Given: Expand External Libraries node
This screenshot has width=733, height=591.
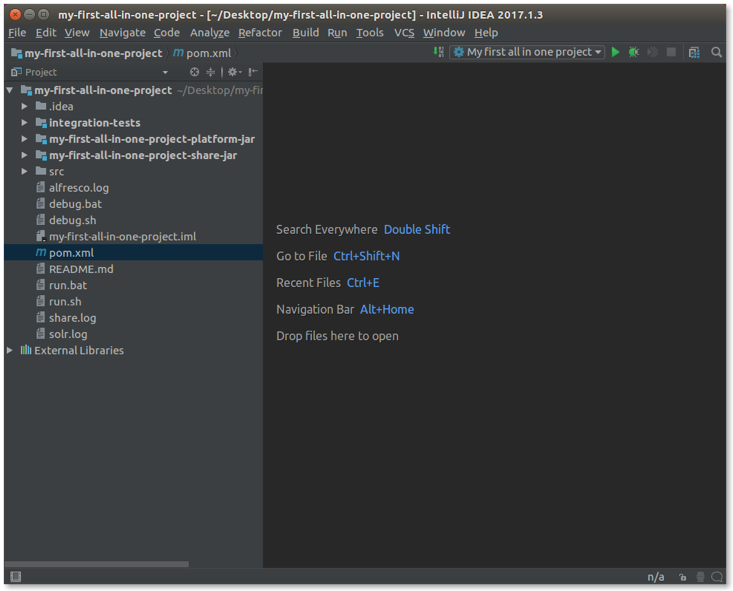Looking at the screenshot, I should (x=10, y=351).
